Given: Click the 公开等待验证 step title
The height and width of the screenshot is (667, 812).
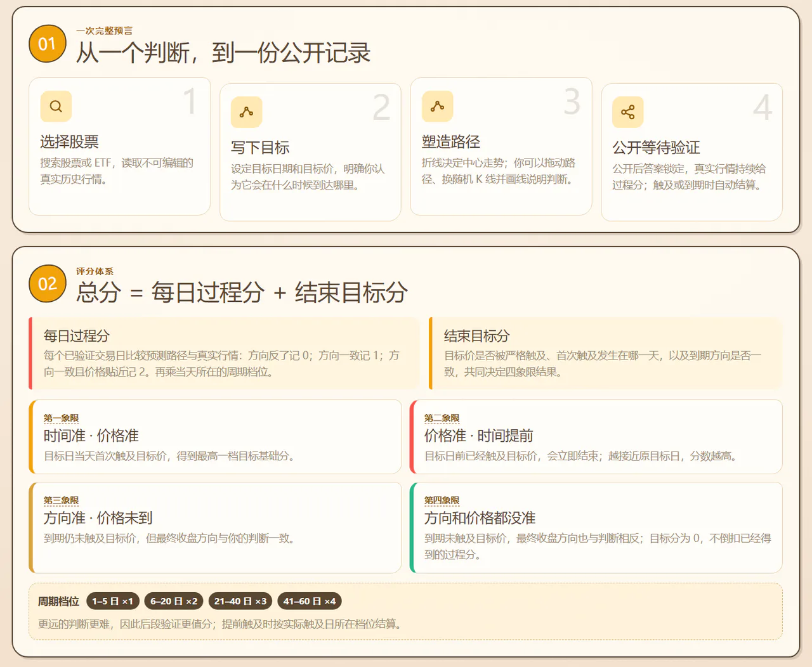Looking at the screenshot, I should click(x=656, y=148).
